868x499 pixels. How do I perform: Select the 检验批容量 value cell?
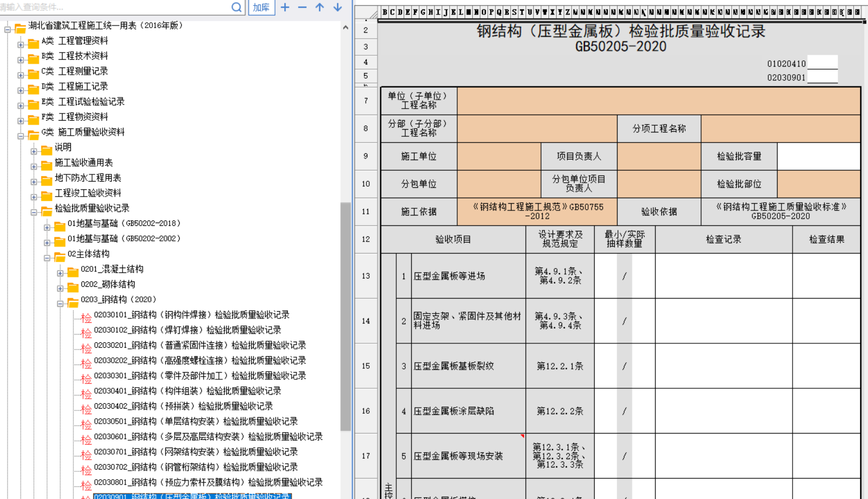pos(819,157)
